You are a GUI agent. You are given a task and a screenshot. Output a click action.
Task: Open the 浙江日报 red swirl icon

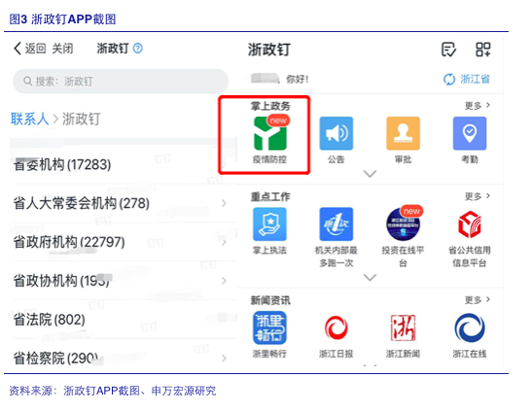[x=337, y=327]
